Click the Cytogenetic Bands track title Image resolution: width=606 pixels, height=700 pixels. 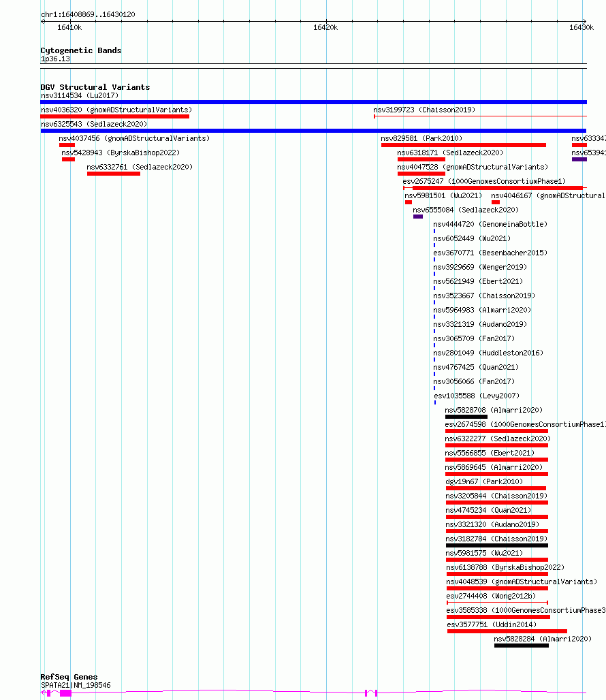point(81,50)
